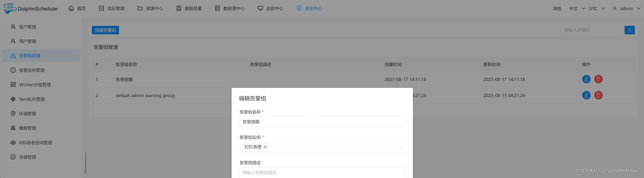Select the 租户管理 sidebar icon
This screenshot has width=644, height=178.
tap(13, 27)
